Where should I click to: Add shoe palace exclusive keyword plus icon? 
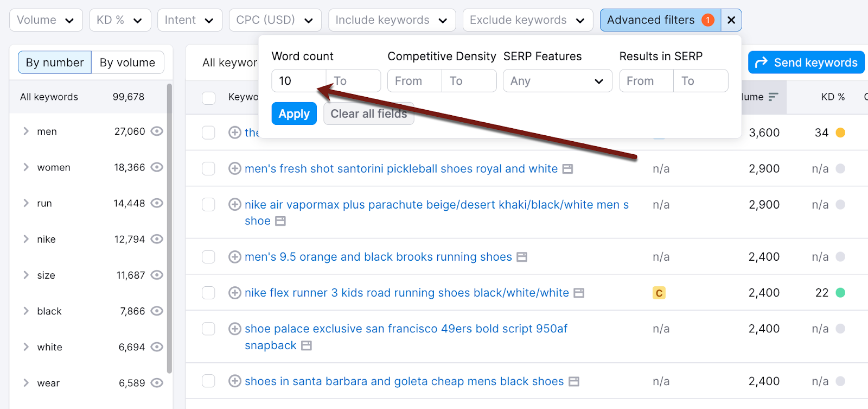pos(235,329)
